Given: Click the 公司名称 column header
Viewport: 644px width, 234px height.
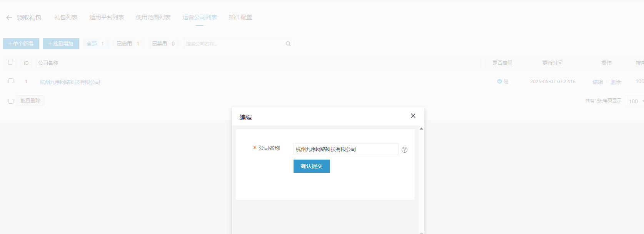Looking at the screenshot, I should (48, 63).
